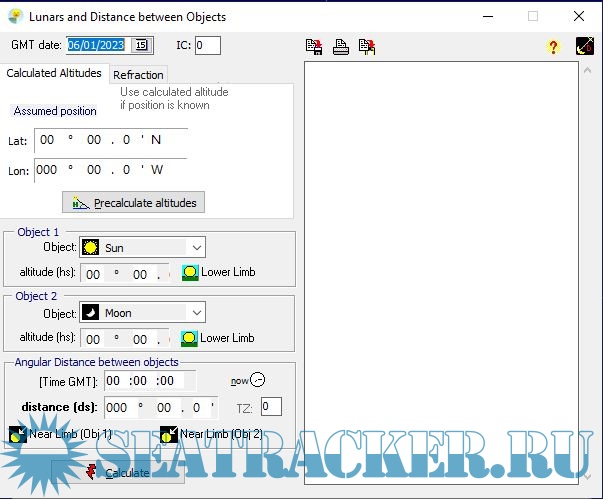Expand the Object 2 Moon dropdown

click(x=196, y=312)
